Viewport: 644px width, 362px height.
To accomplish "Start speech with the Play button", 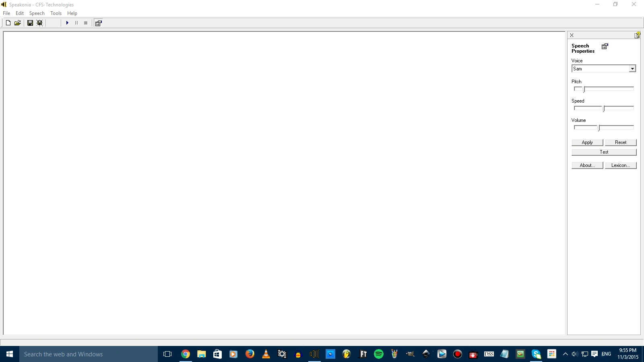I will (67, 23).
